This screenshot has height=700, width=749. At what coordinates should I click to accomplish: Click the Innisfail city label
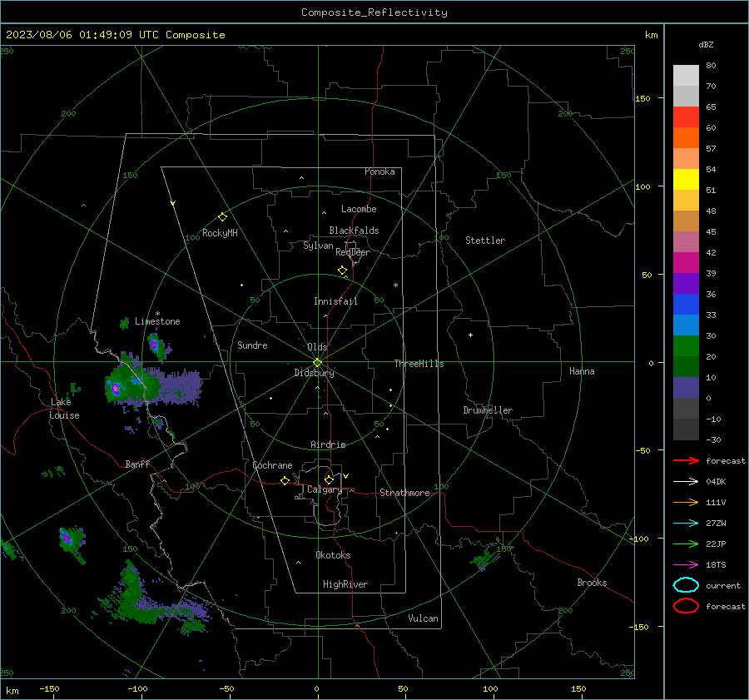click(x=335, y=301)
